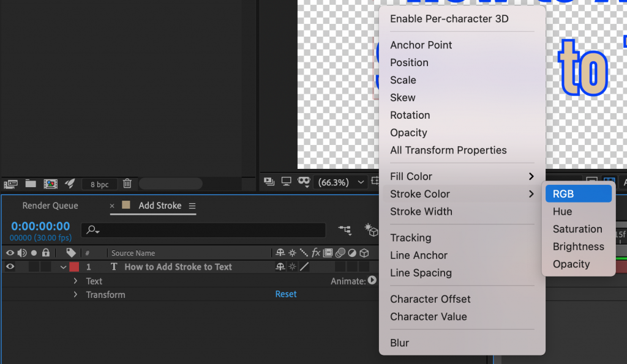The image size is (627, 364).
Task: Open the Stroke Color submenu
Action: 462,194
